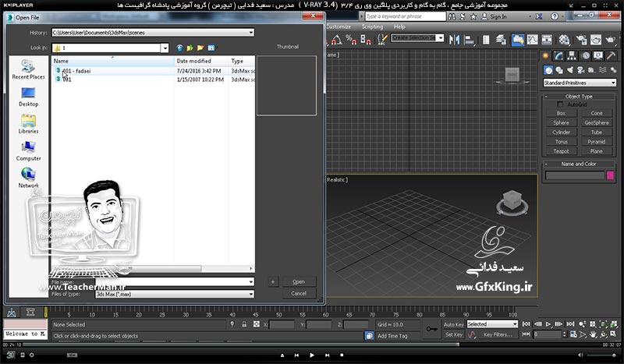Toggle the AutoGrid checkbox
The height and width of the screenshot is (364, 624).
click(560, 104)
